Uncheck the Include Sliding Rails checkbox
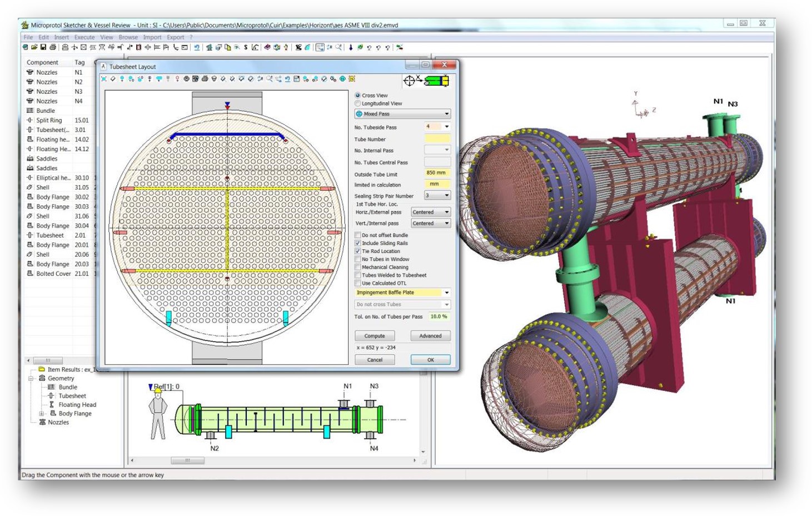The width and height of the screenshot is (812, 516). click(358, 243)
